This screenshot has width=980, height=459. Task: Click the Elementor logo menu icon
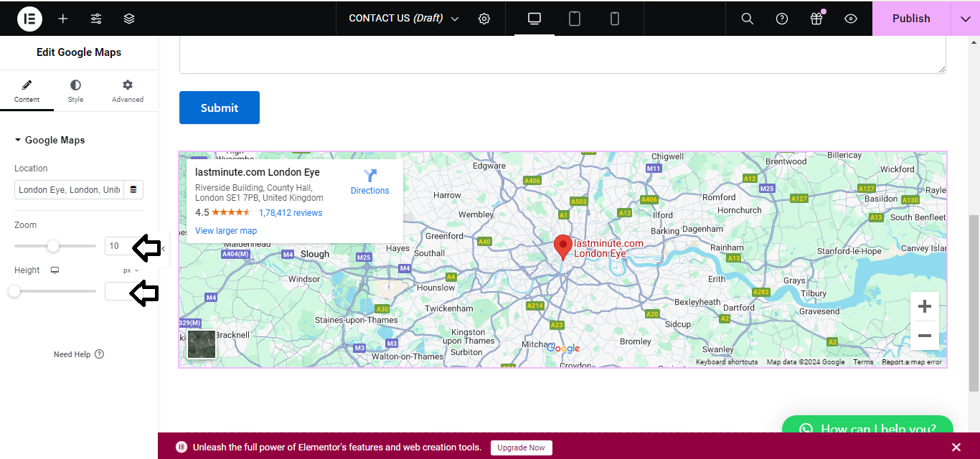(x=29, y=19)
